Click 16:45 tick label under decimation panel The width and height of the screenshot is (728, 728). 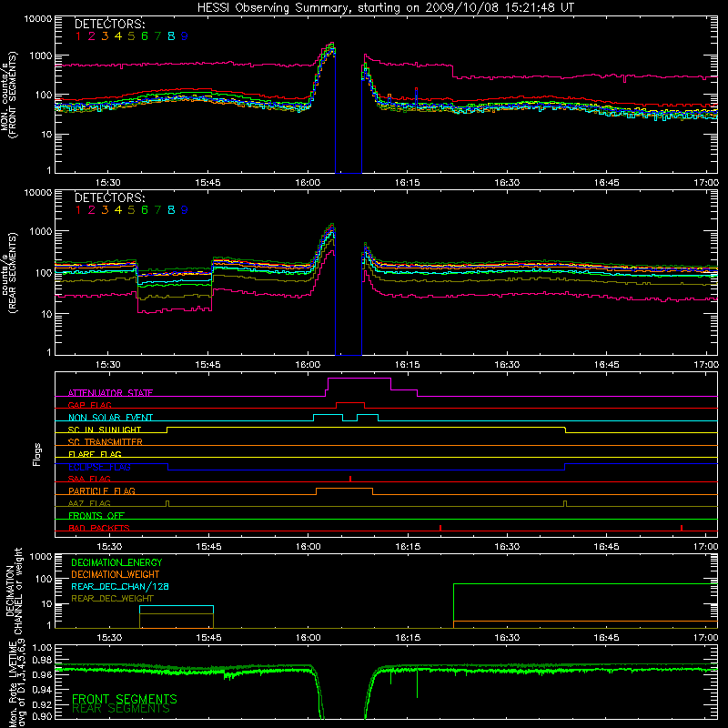[606, 638]
